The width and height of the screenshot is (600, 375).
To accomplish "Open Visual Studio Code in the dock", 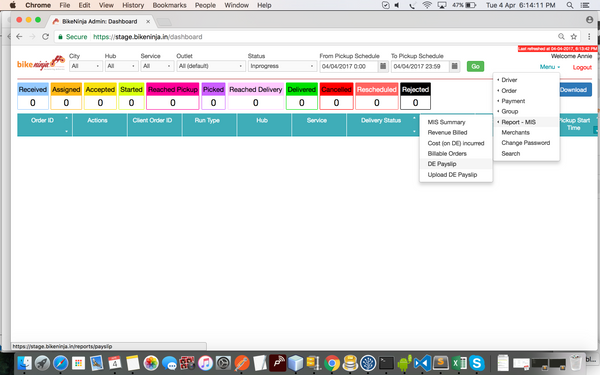I will coord(422,363).
